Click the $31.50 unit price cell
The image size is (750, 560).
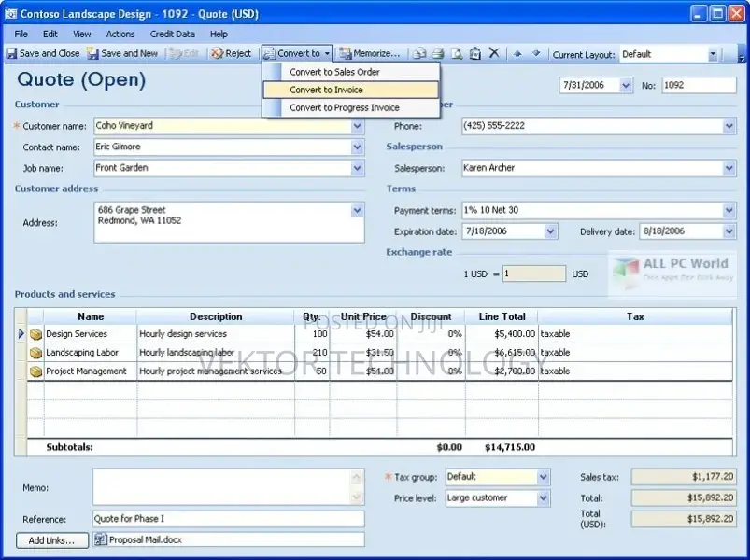coord(363,353)
